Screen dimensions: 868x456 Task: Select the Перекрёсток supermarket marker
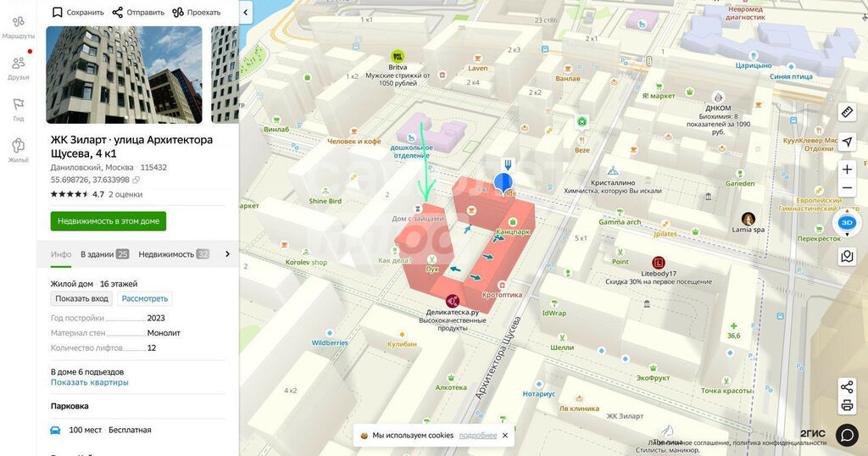coord(819,229)
